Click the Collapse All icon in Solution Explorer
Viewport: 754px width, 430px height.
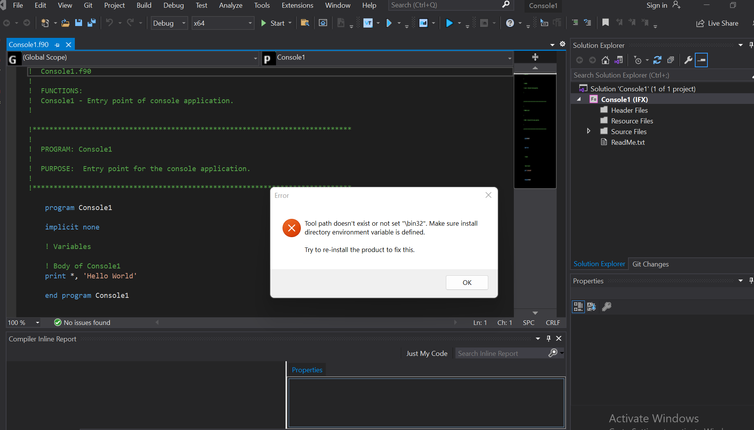tap(670, 60)
